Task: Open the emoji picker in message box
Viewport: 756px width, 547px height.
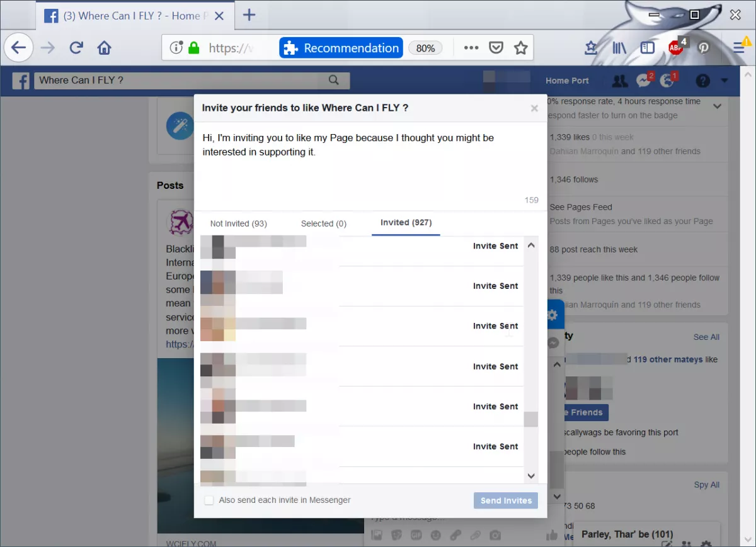Action: 435,535
